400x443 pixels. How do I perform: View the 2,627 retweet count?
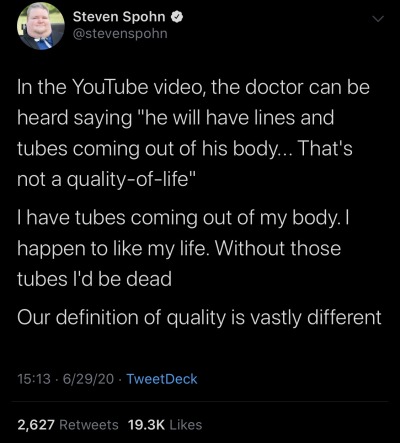pos(36,425)
